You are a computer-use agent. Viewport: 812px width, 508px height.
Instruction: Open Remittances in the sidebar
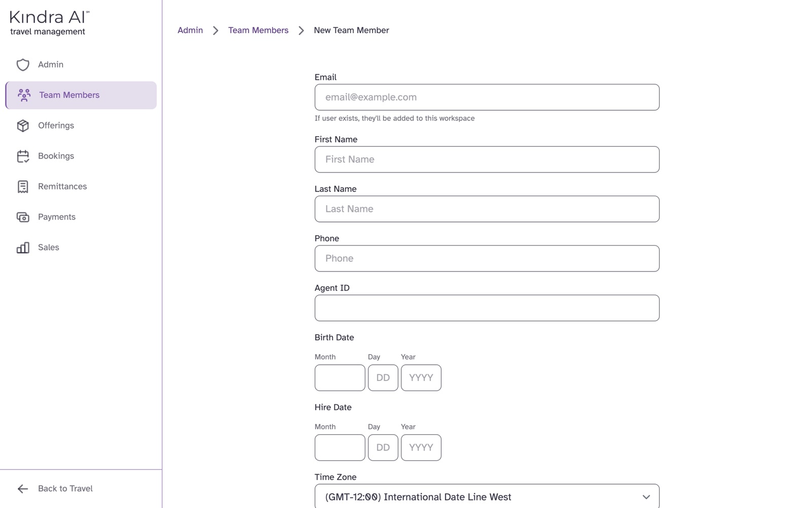pyautogui.click(x=81, y=186)
